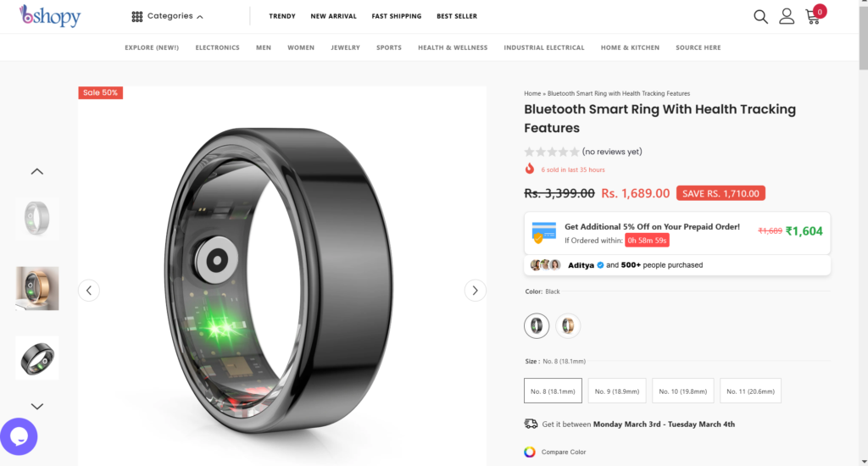Open the user account icon
This screenshot has width=868, height=466.
(x=787, y=17)
